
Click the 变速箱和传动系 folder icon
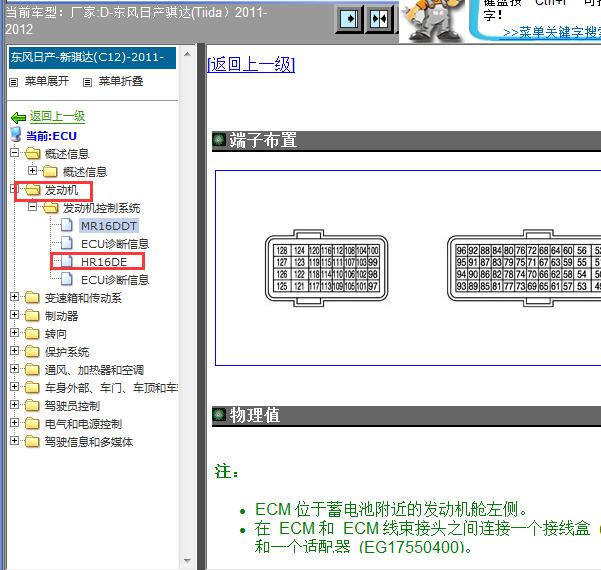click(33, 297)
